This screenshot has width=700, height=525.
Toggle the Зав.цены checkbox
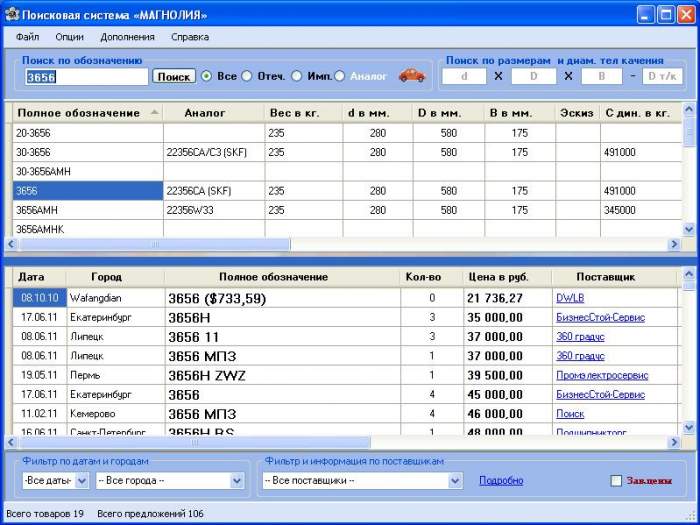pyautogui.click(x=616, y=481)
